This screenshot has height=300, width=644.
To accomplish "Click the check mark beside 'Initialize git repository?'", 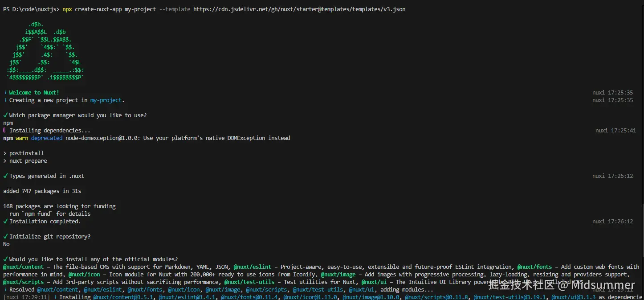I will pos(5,237).
